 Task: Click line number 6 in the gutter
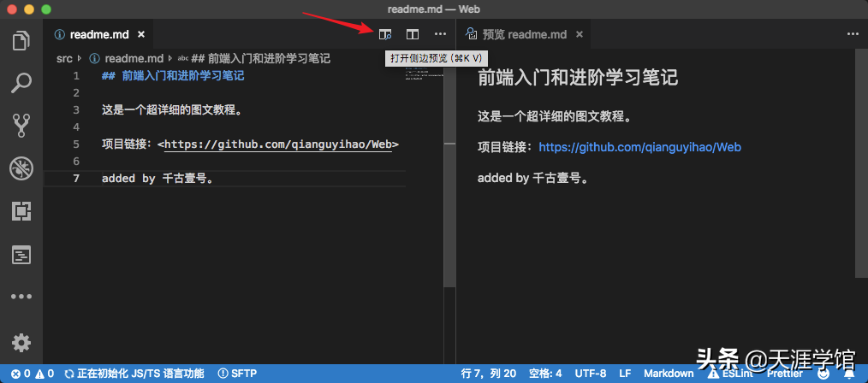pos(76,162)
